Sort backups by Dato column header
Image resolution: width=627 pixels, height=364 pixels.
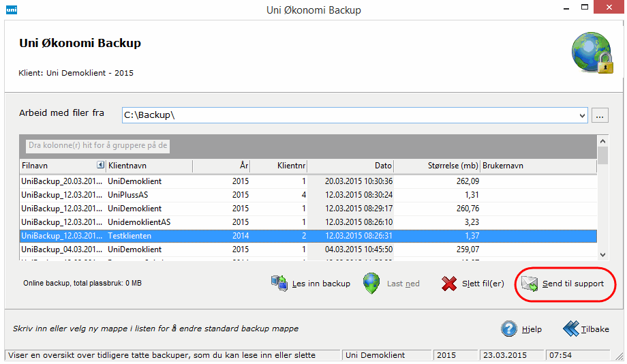pos(351,166)
